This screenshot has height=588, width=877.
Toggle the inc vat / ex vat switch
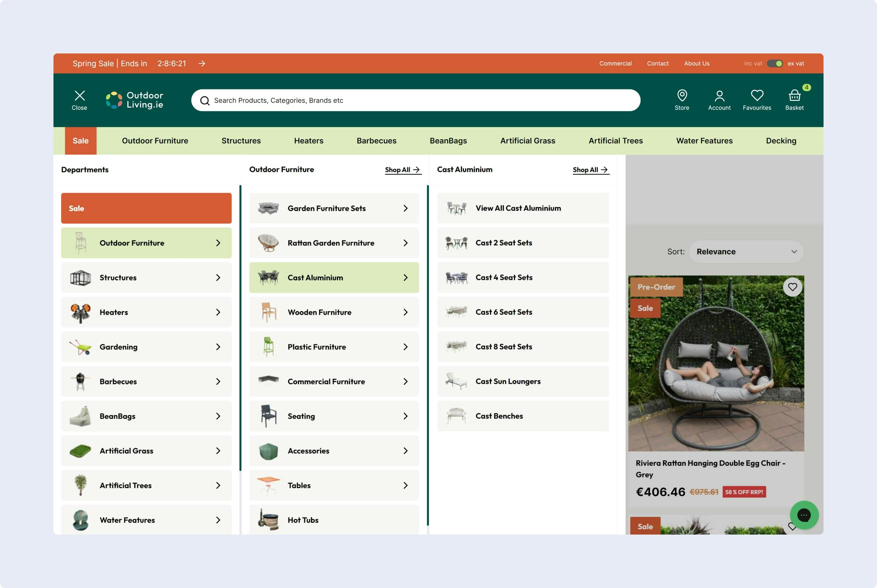(775, 63)
